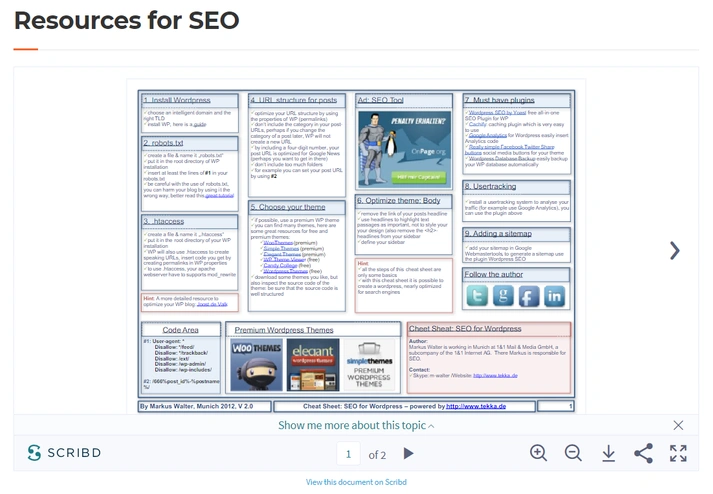Click the LinkedIn icon in the document
Image resolution: width=713 pixels, height=494 pixels.
[x=554, y=296]
